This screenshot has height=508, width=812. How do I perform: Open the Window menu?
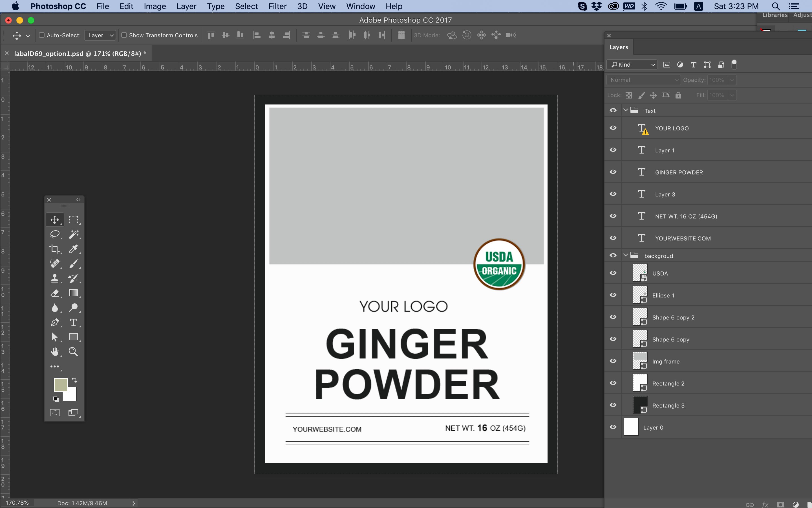360,6
